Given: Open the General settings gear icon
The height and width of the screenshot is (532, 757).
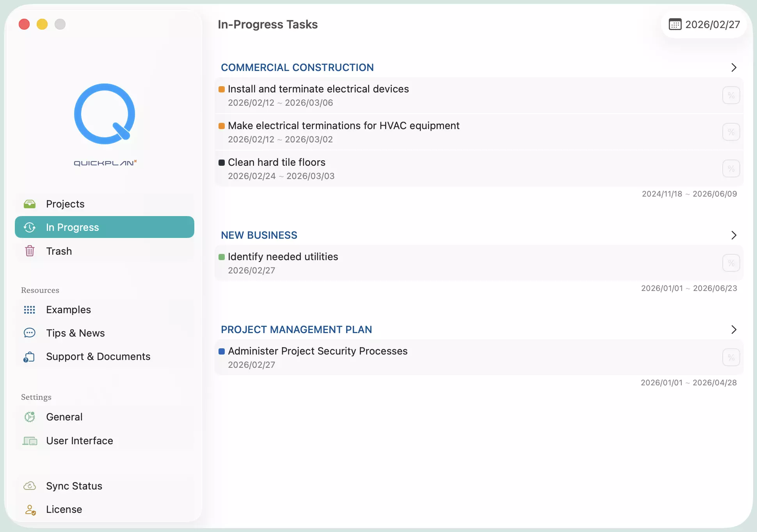Looking at the screenshot, I should click(29, 417).
